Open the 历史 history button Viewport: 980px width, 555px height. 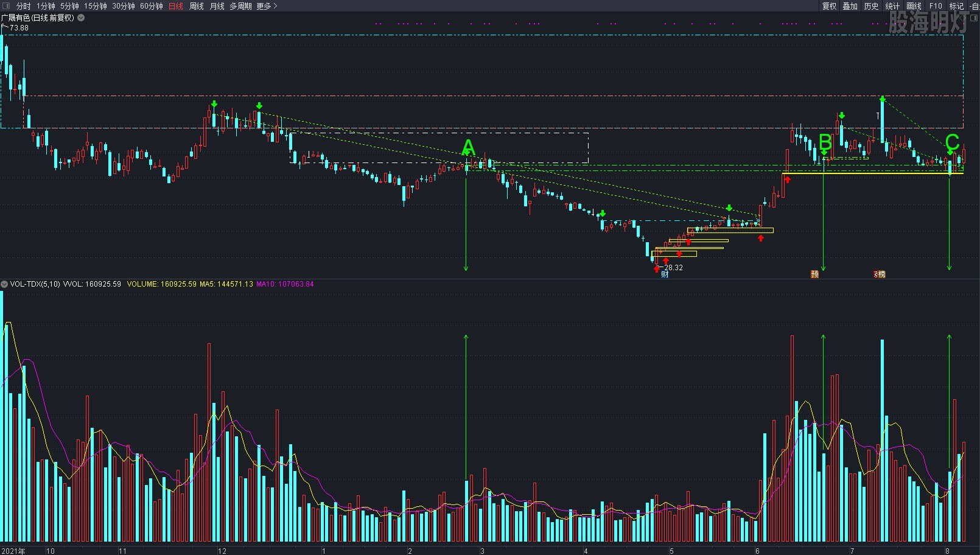click(x=872, y=6)
